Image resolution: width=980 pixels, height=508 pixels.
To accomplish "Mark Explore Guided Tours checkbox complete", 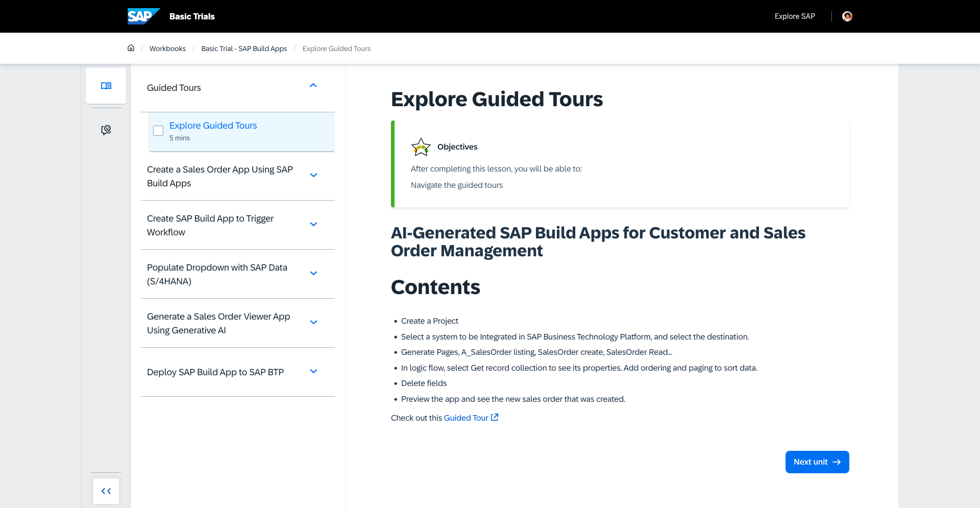I will click(x=158, y=131).
